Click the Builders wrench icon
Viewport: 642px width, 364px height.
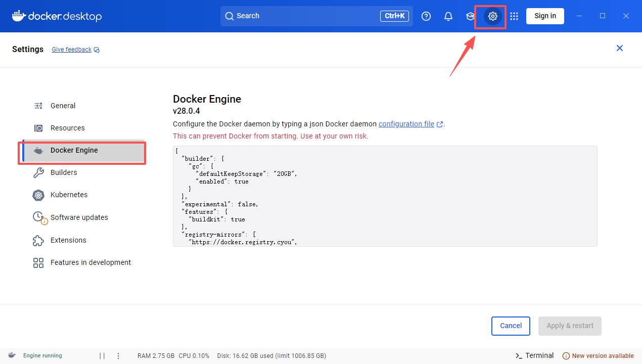click(x=38, y=173)
